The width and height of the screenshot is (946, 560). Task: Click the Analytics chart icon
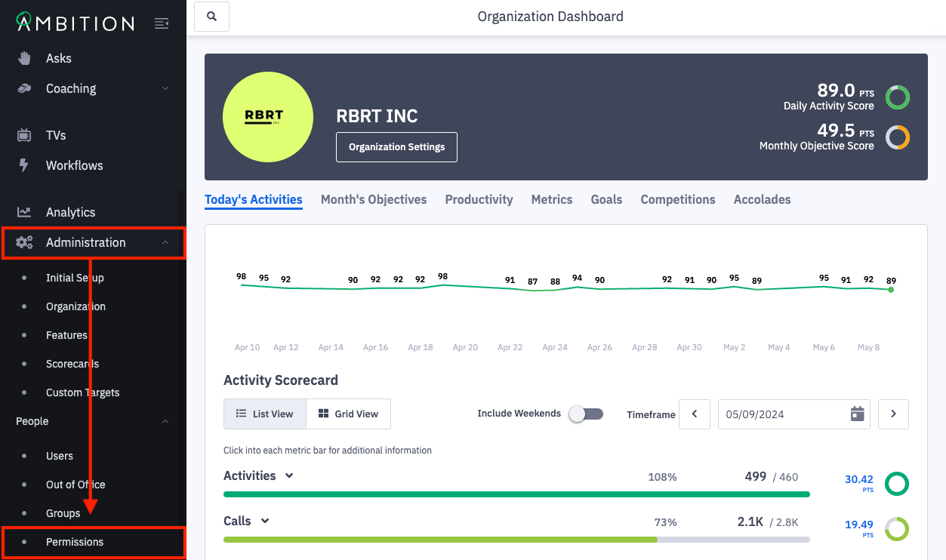pyautogui.click(x=24, y=212)
